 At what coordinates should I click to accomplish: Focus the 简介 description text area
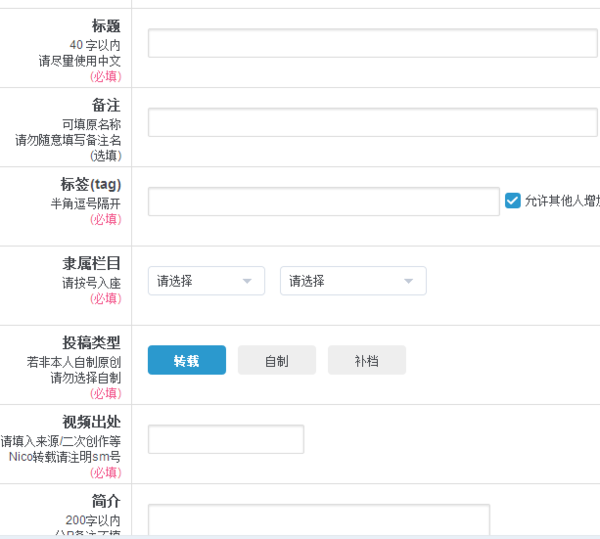point(319,520)
